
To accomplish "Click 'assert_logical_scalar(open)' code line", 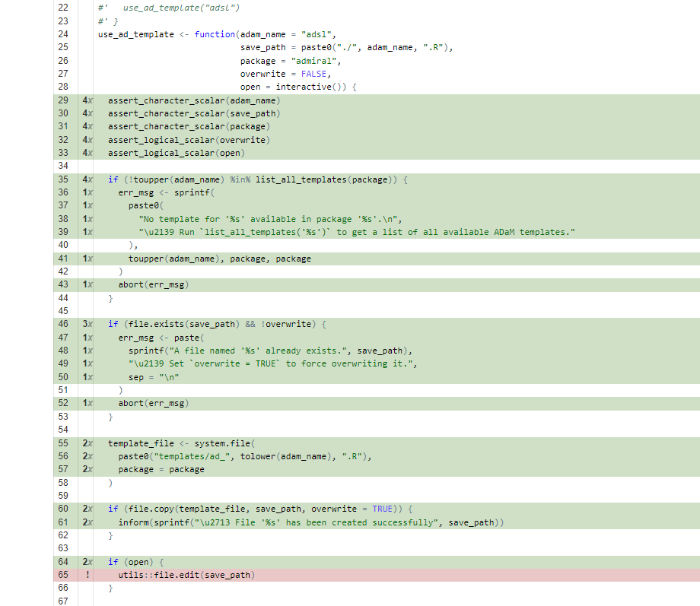I will pyautogui.click(x=177, y=153).
